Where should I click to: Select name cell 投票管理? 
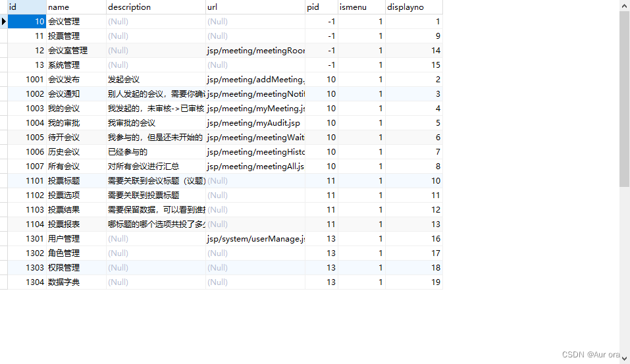(76, 36)
